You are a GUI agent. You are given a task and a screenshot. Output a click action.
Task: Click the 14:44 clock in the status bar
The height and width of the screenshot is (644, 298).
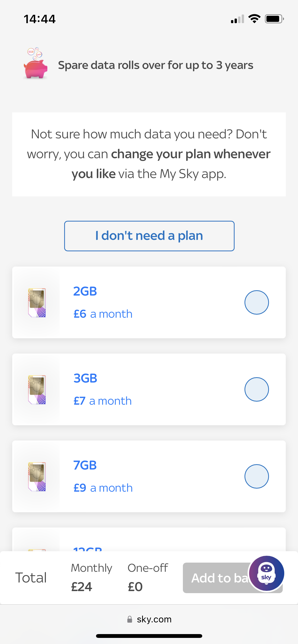[x=39, y=19]
